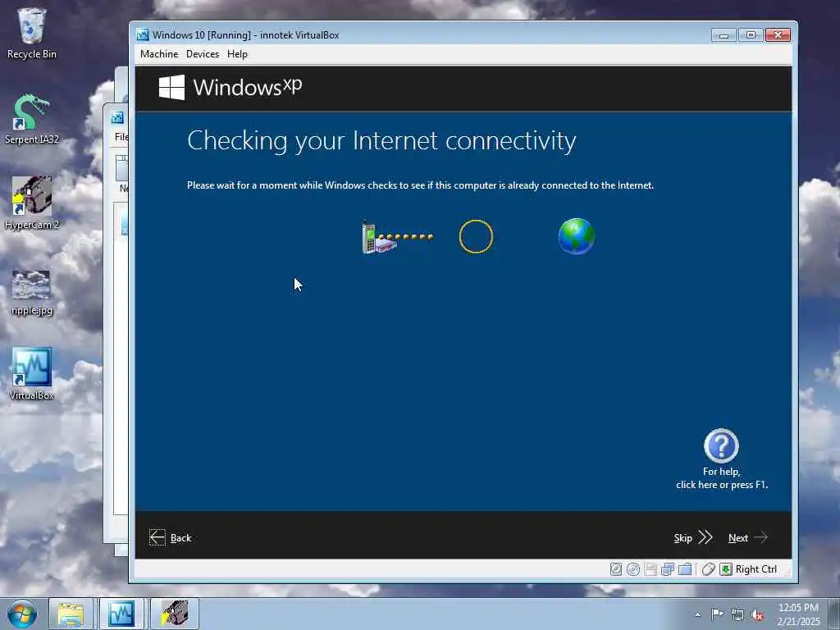Click the hard disk activity indicator
The width and height of the screenshot is (840, 630).
point(616,569)
